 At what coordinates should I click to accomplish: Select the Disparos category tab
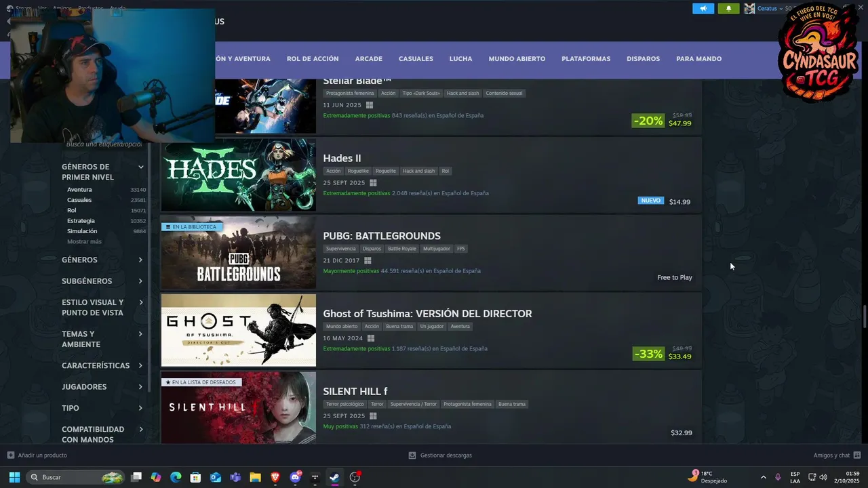643,59
